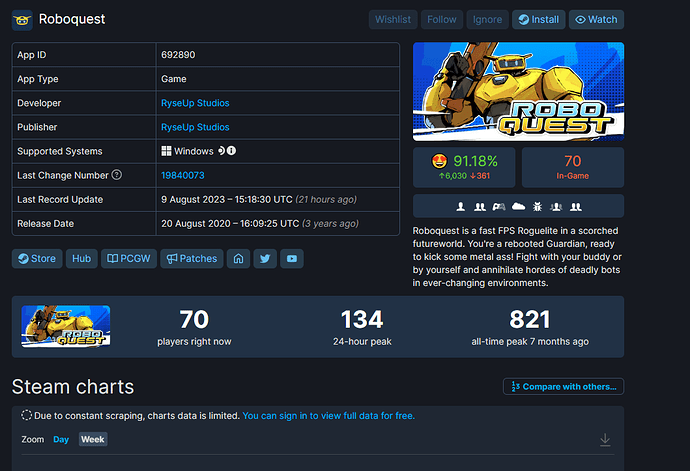Click the 70 In-Game counter box
The width and height of the screenshot is (690, 471).
573,167
